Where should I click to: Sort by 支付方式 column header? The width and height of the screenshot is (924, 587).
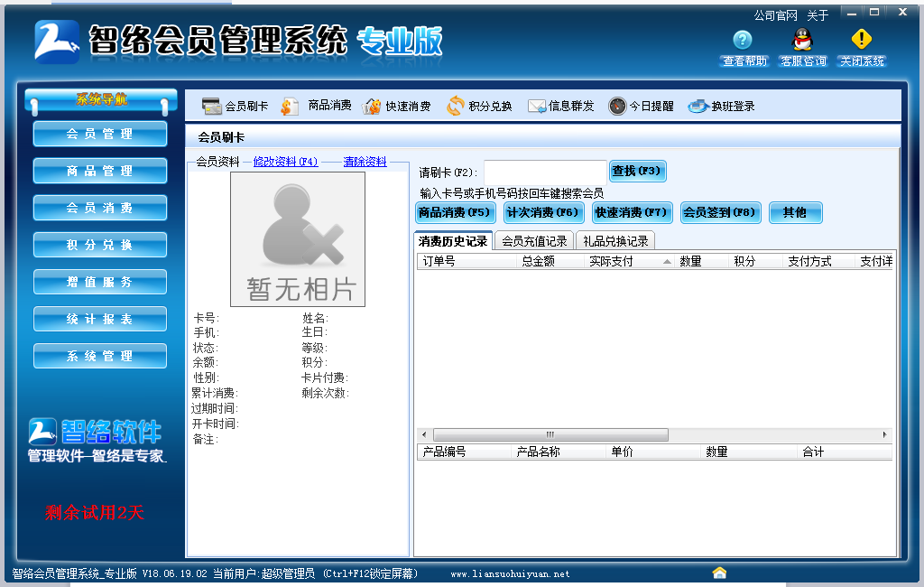819,261
